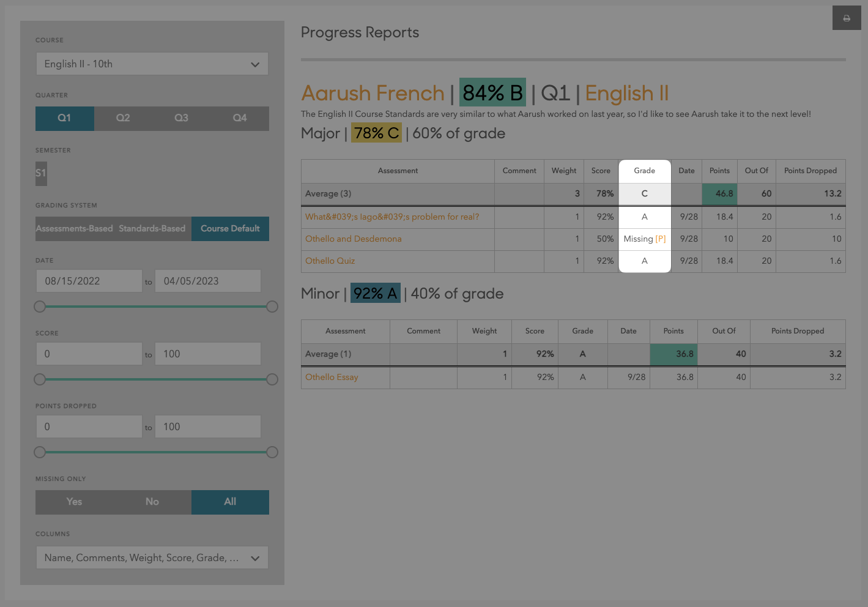Image resolution: width=868 pixels, height=607 pixels.
Task: Set Missing Only filter to Yes
Action: pyautogui.click(x=74, y=502)
